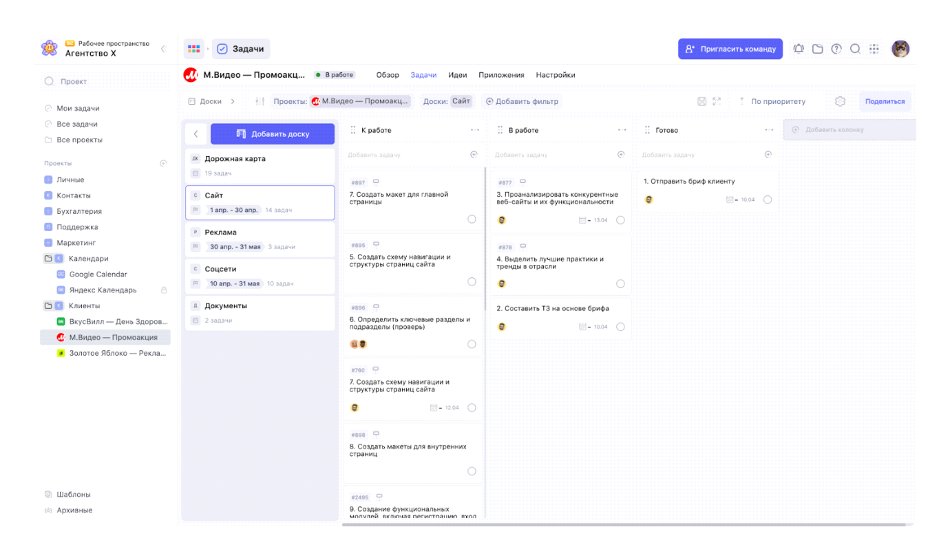Click the notifications bell icon
The image size is (950, 560).
(x=799, y=49)
